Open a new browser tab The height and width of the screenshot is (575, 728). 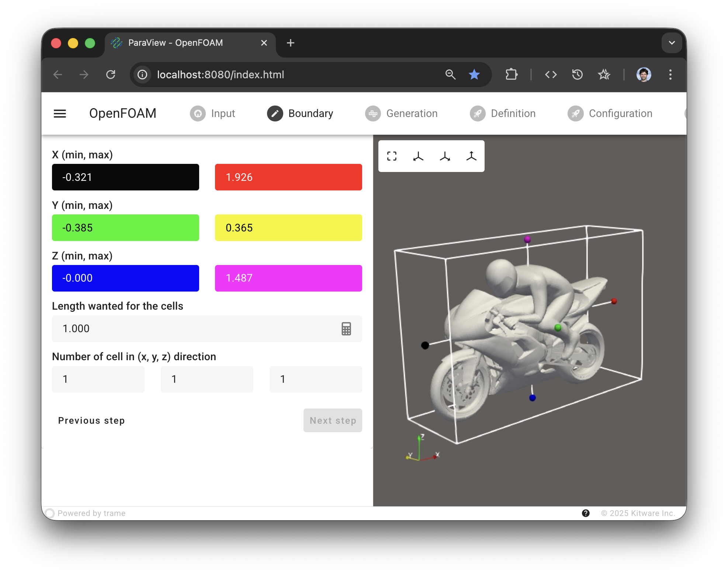tap(291, 43)
